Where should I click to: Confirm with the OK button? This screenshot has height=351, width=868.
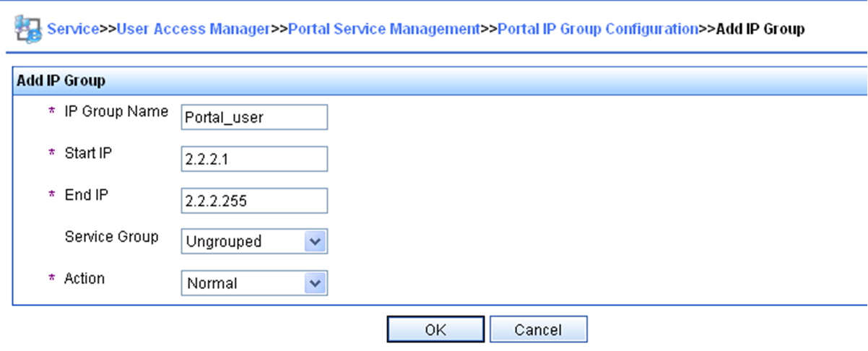point(435,329)
